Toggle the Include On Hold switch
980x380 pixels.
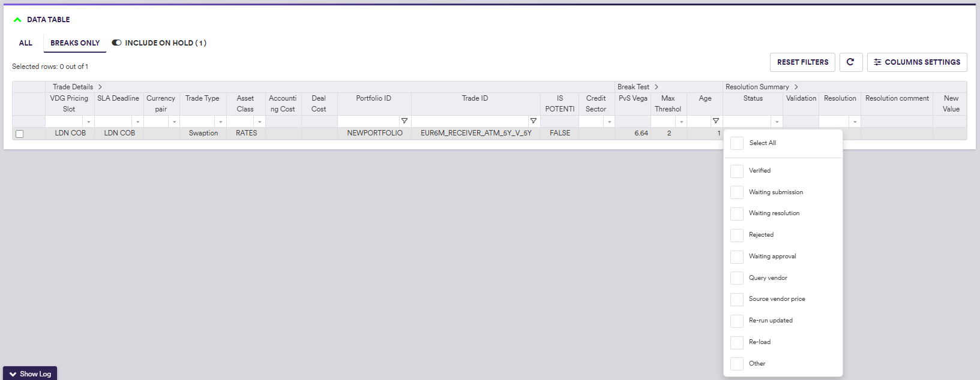point(116,43)
